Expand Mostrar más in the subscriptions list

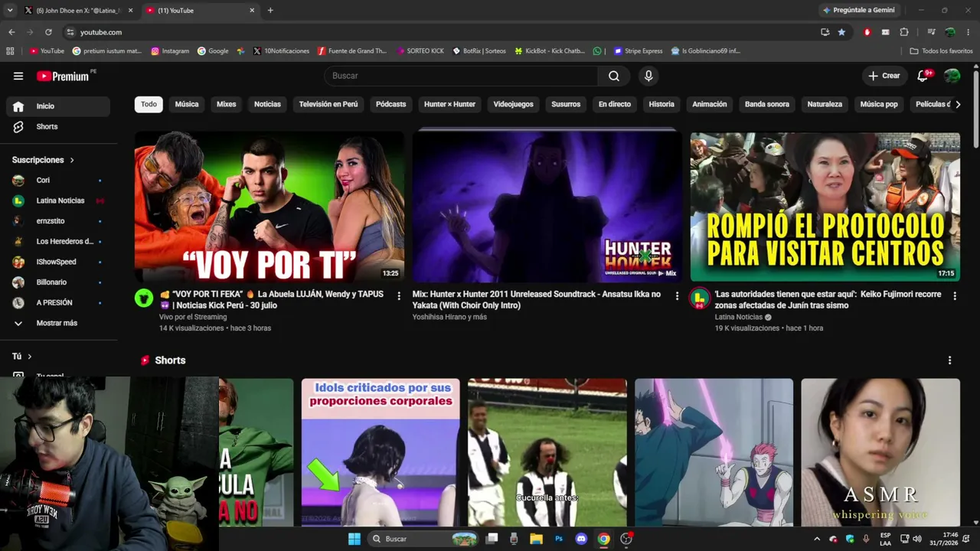58,323
